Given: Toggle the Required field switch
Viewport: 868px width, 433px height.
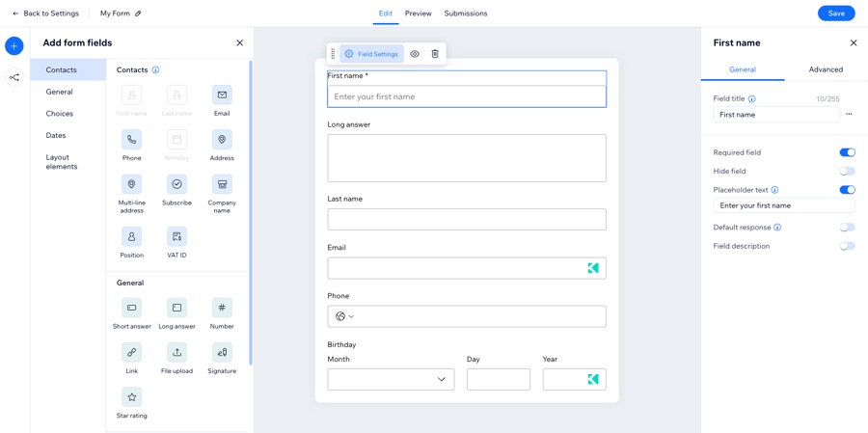Looking at the screenshot, I should 848,152.
